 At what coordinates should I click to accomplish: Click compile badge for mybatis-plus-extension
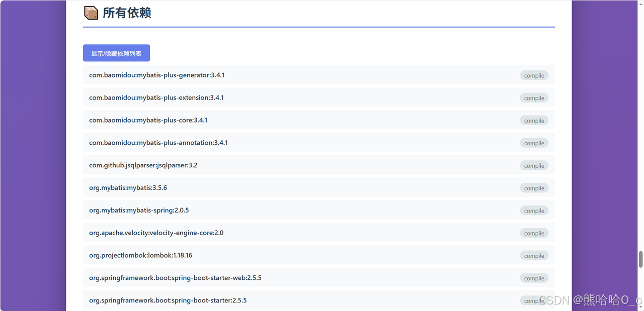534,98
